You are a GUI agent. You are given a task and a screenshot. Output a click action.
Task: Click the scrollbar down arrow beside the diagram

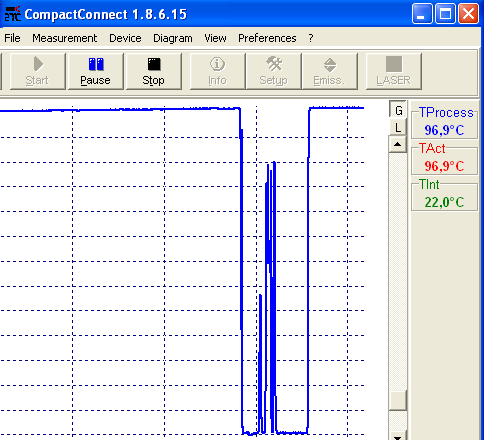click(398, 436)
